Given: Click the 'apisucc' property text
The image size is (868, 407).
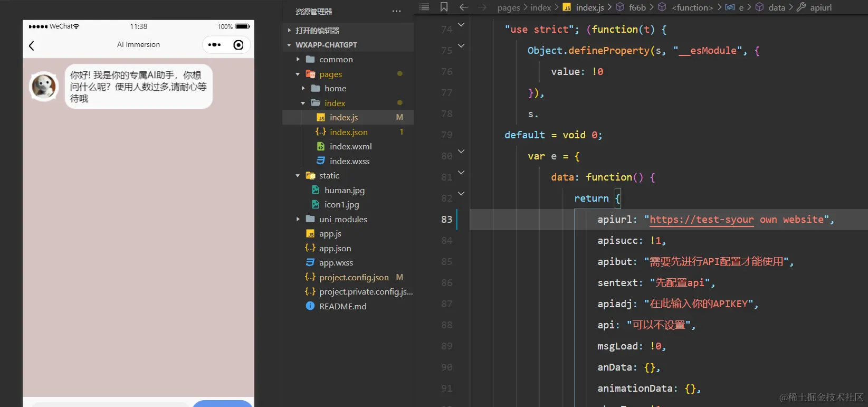Looking at the screenshot, I should point(617,240).
